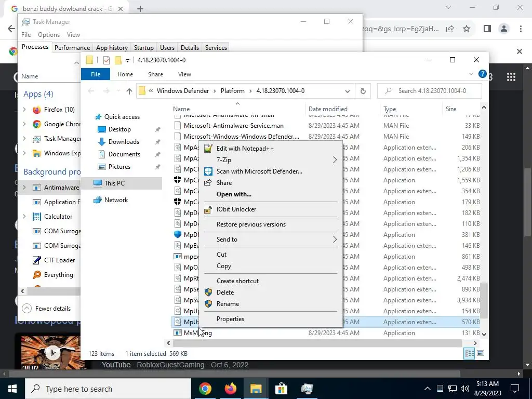Switch to the Home ribbon tab
This screenshot has width=532, height=399.
tap(125, 74)
